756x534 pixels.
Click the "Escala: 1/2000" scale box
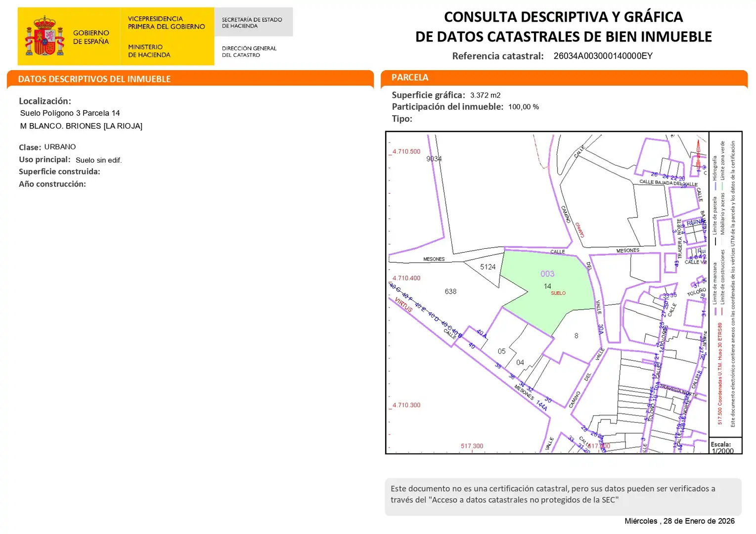point(725,446)
